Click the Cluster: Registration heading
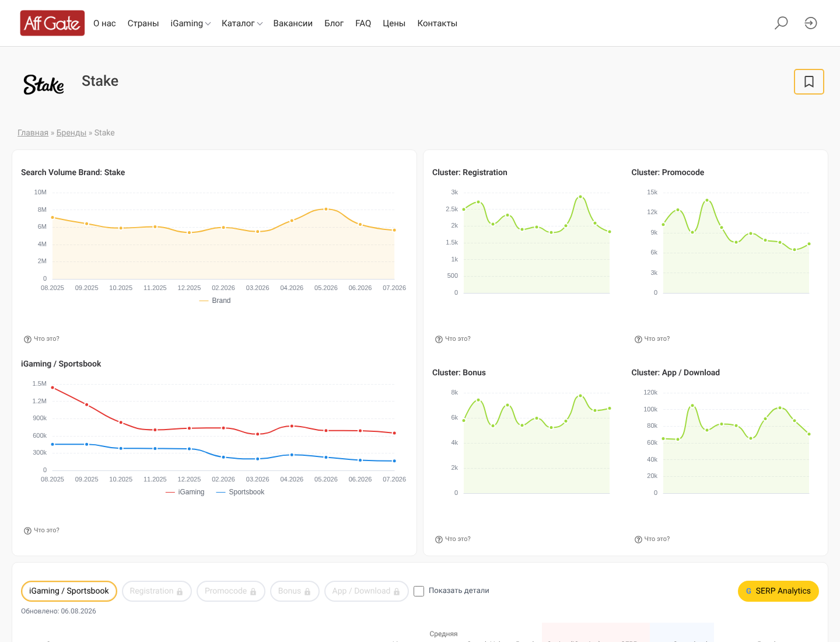This screenshot has width=840, height=642. click(470, 172)
